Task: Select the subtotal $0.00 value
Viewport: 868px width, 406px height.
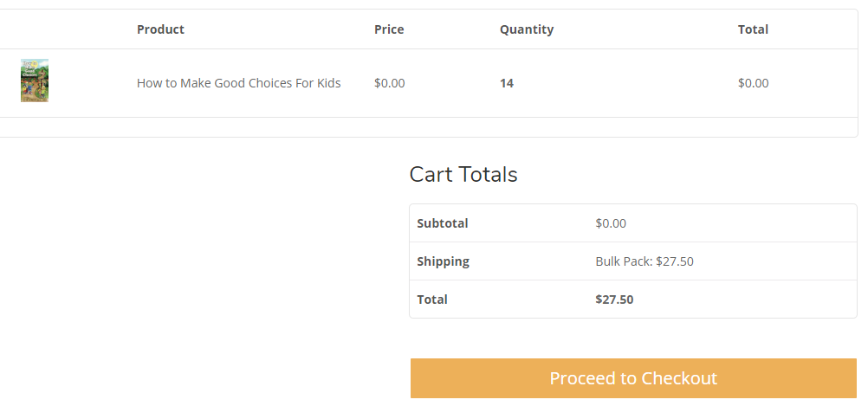Action: point(611,223)
